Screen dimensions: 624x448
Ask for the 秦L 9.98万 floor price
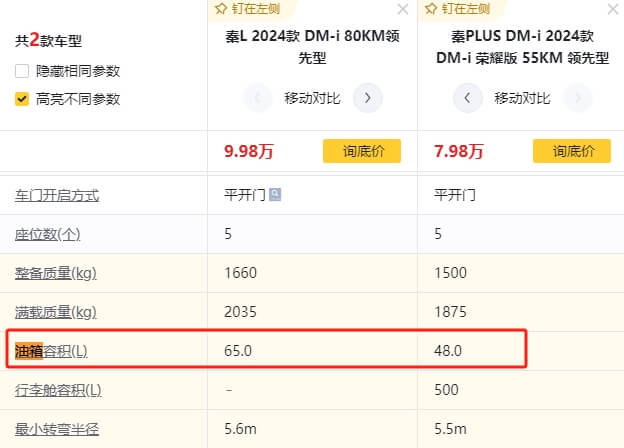click(361, 151)
